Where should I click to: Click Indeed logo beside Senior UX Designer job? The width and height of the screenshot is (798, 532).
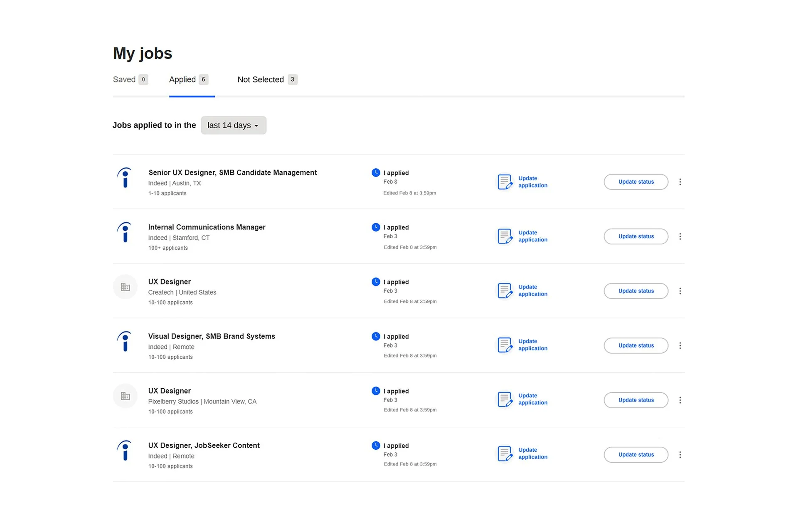tap(125, 178)
